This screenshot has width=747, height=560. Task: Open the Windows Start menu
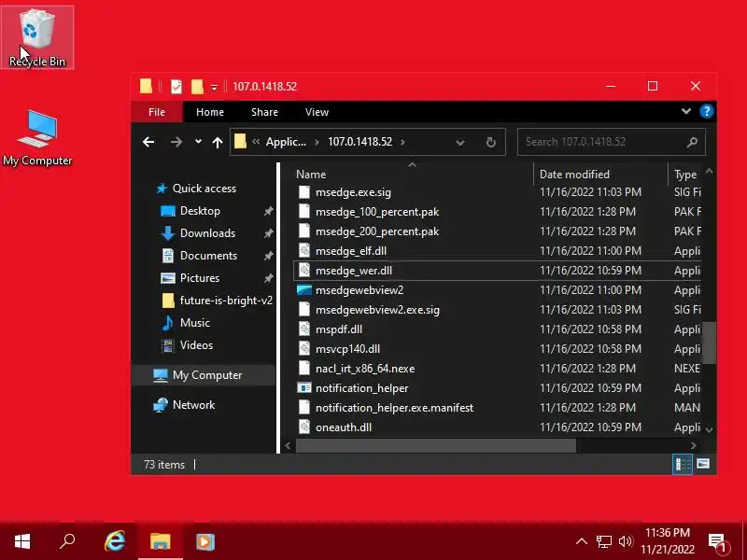pos(22,541)
